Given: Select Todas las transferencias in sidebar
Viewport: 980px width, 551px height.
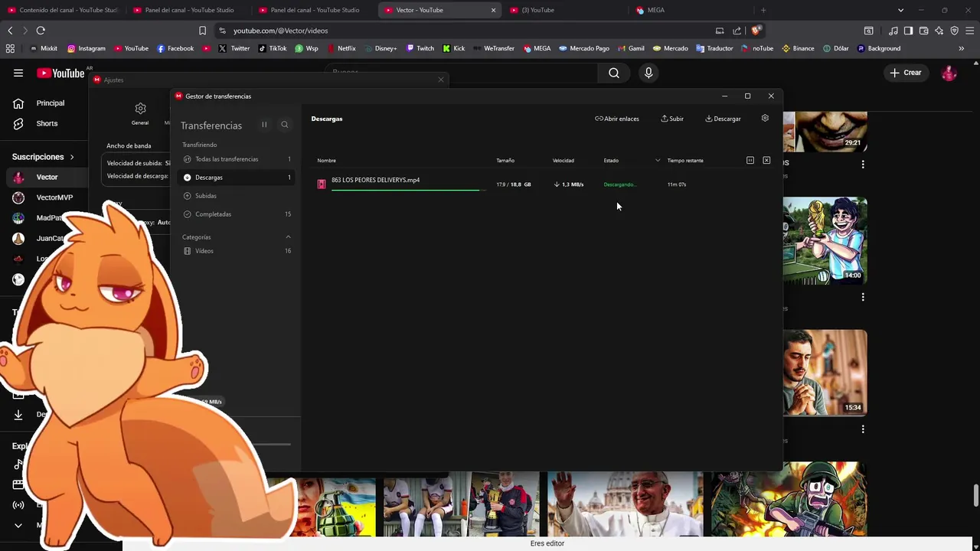Looking at the screenshot, I should coord(237,159).
